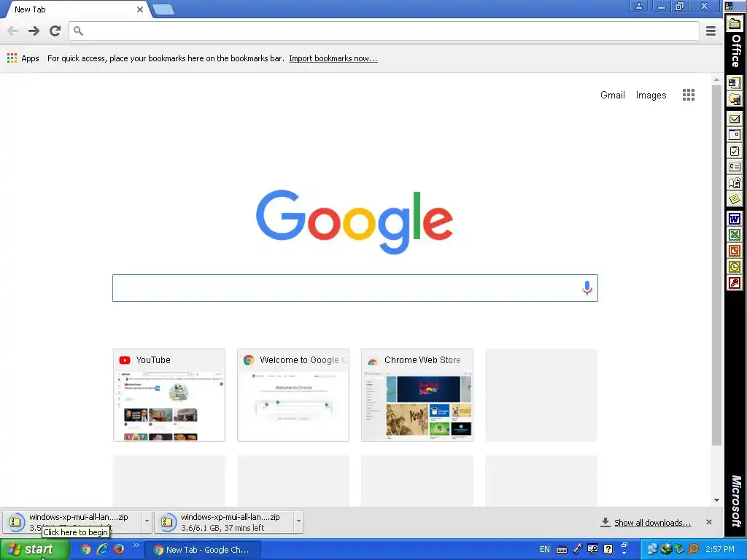This screenshot has width=747, height=560.
Task: Open the Windows start menu
Action: pyautogui.click(x=35, y=549)
